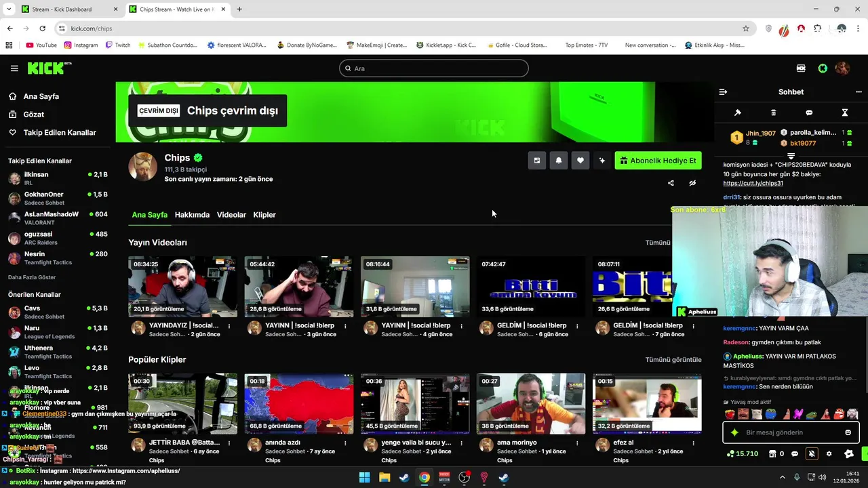Click the Chips channel avatar
868x488 pixels.
click(x=143, y=167)
